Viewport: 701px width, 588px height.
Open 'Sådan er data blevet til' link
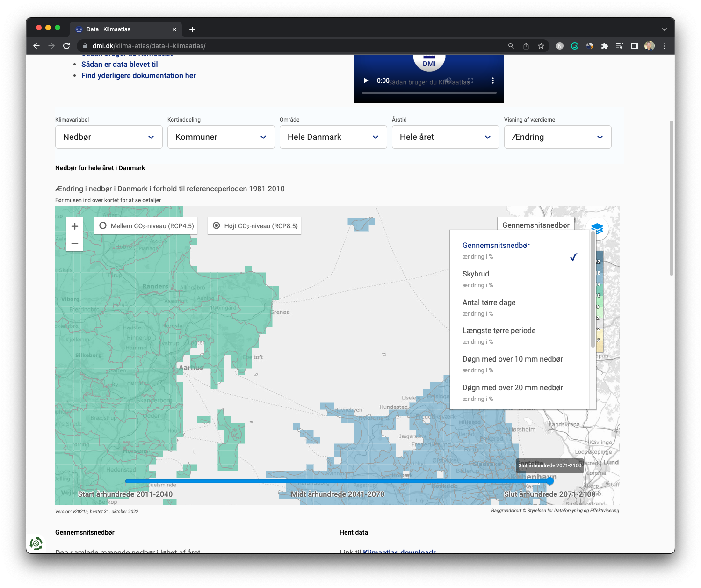coord(119,65)
